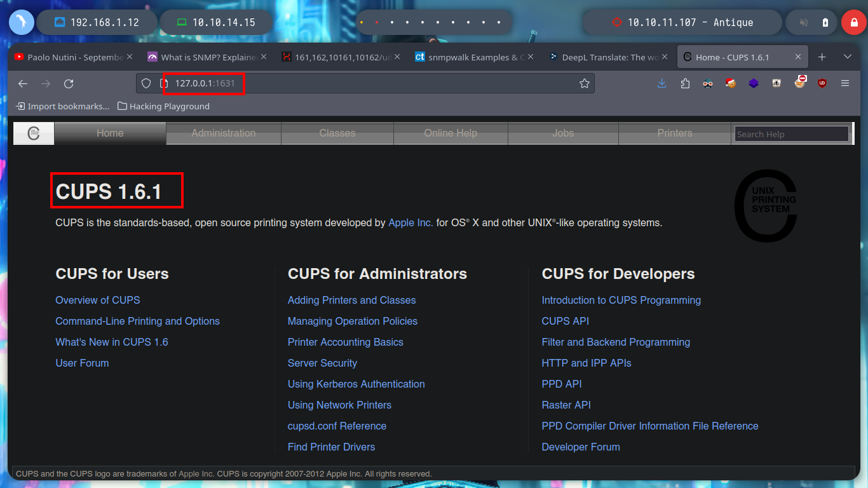Open the Firefox hamburger application menu
Screen dimensions: 868x488
845,83
